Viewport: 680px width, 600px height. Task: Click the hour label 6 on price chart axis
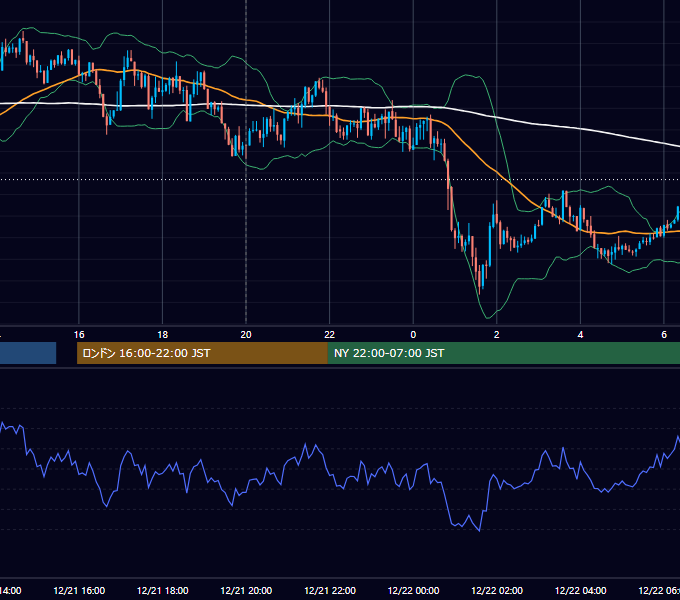664,334
